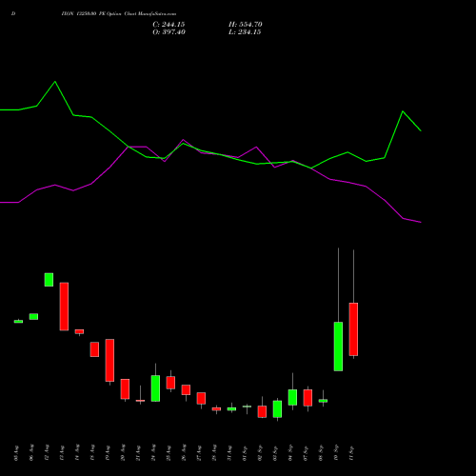
Task: Select the 24 Aug date label
Action: [153, 453]
